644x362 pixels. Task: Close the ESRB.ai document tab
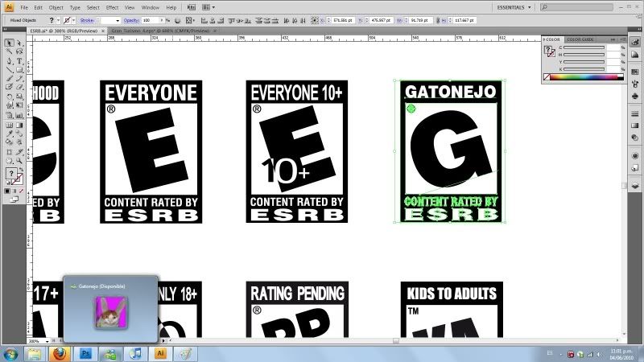tap(103, 31)
